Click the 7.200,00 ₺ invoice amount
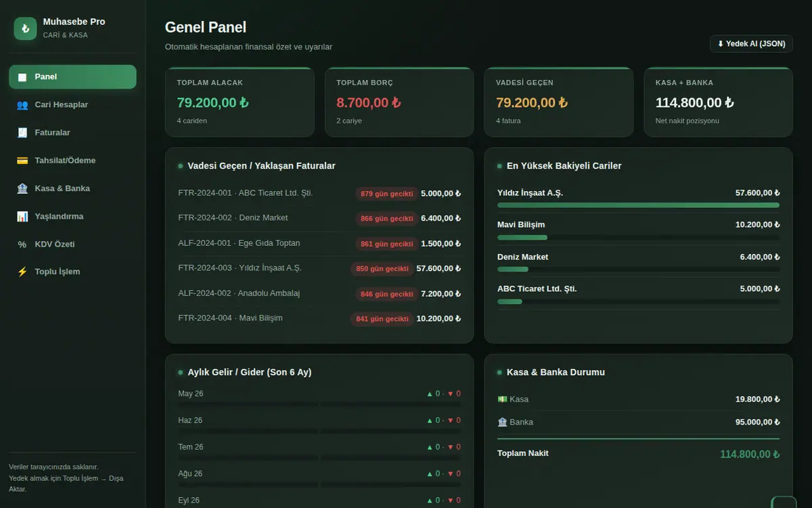 click(x=441, y=294)
